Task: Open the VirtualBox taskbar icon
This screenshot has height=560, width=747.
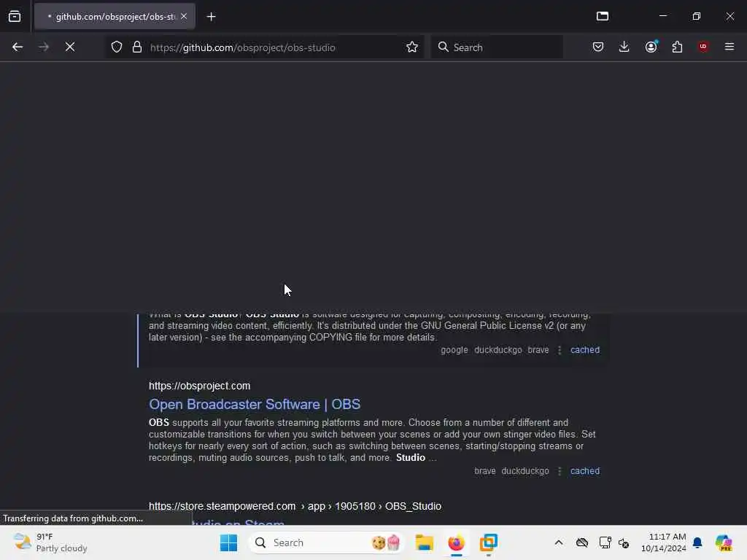Action: 488,542
